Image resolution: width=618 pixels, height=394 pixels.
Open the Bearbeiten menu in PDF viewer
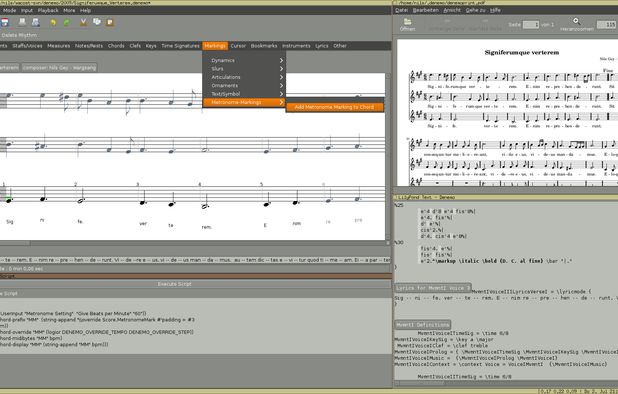click(x=426, y=10)
